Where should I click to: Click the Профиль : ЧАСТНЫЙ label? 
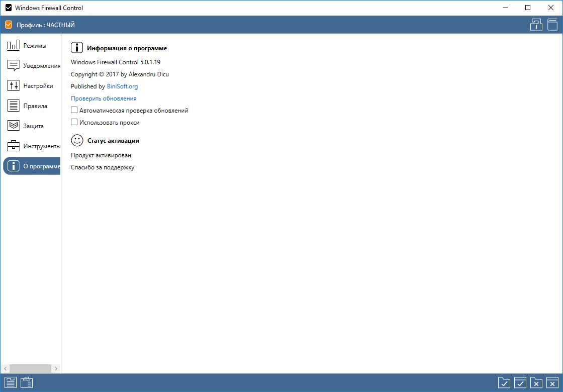[46, 25]
